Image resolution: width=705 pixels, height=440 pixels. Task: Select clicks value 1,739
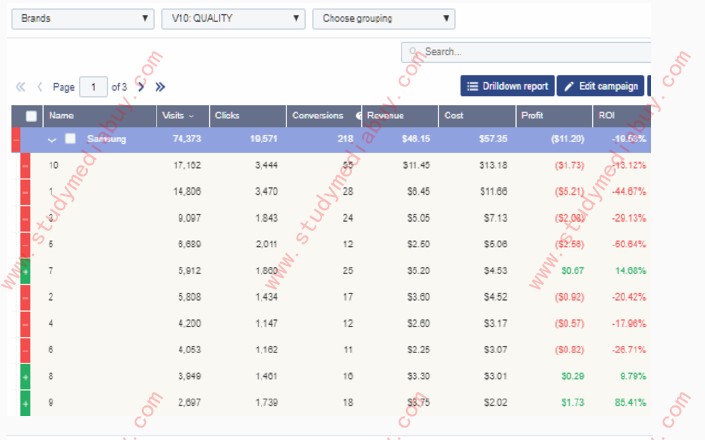pos(266,403)
